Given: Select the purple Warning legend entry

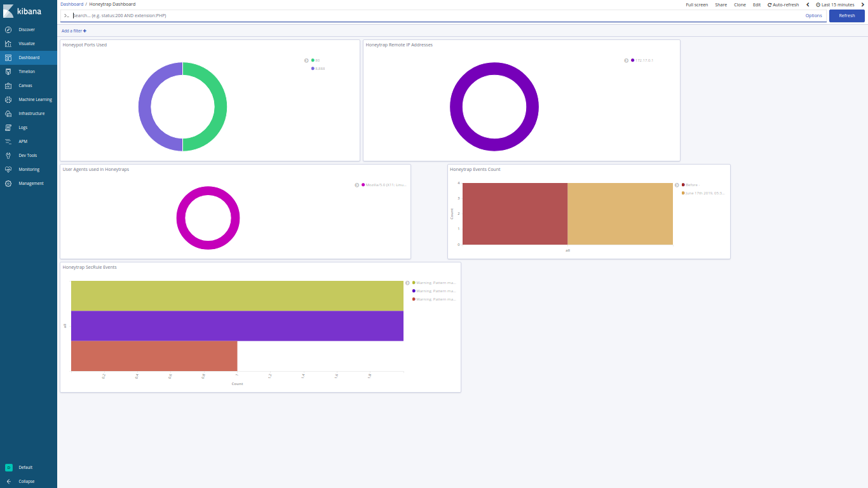Looking at the screenshot, I should tap(434, 290).
